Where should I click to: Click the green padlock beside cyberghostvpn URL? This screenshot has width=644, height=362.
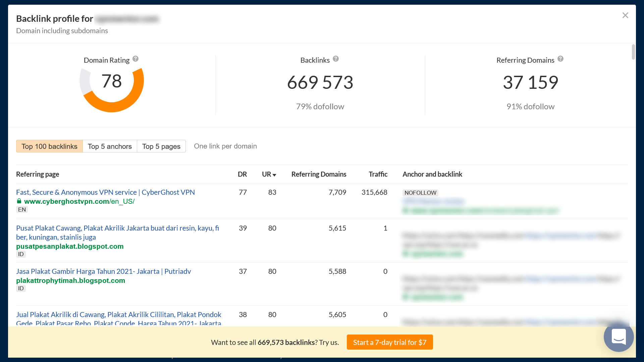click(x=19, y=201)
